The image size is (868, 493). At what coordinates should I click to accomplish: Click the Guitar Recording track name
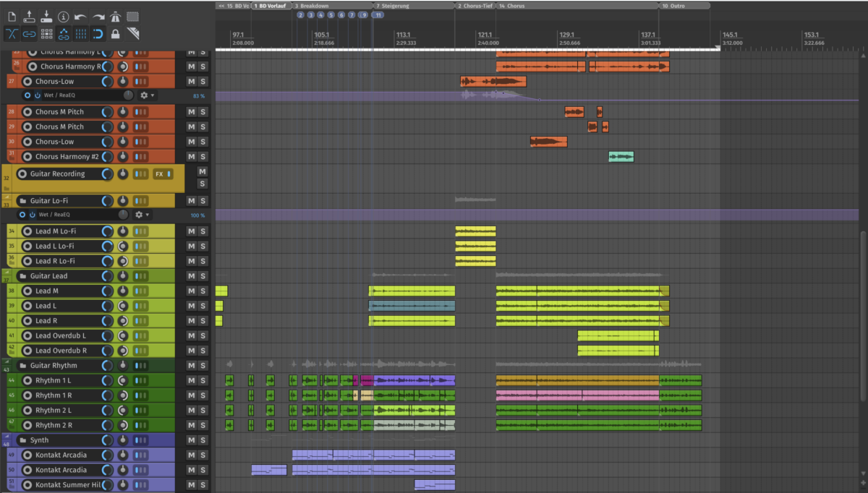(57, 173)
